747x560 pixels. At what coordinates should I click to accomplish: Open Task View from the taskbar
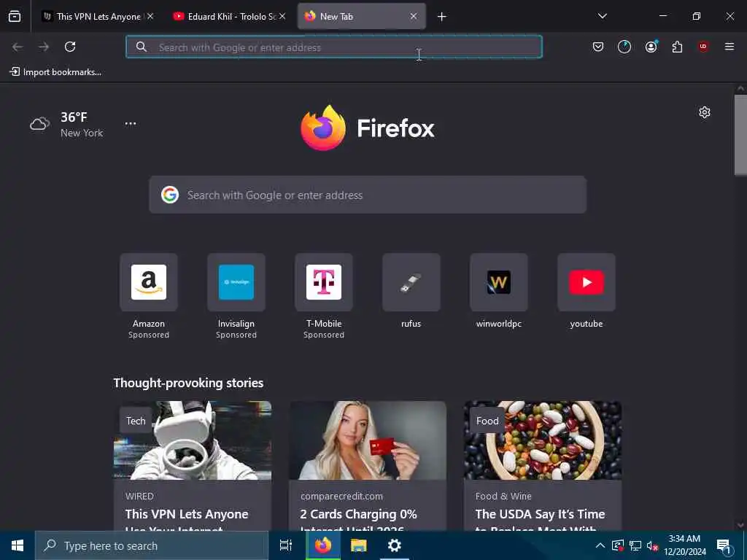point(286,545)
